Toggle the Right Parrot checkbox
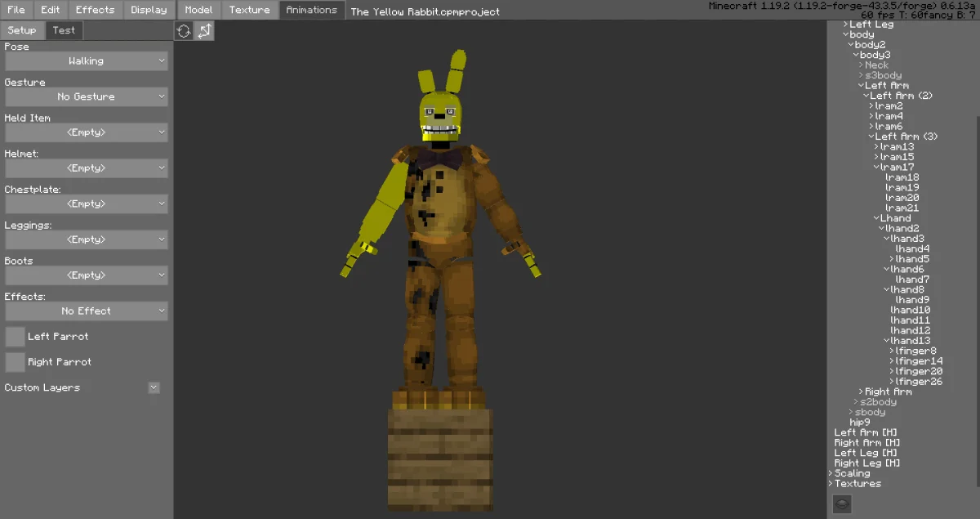The height and width of the screenshot is (519, 980). (15, 362)
